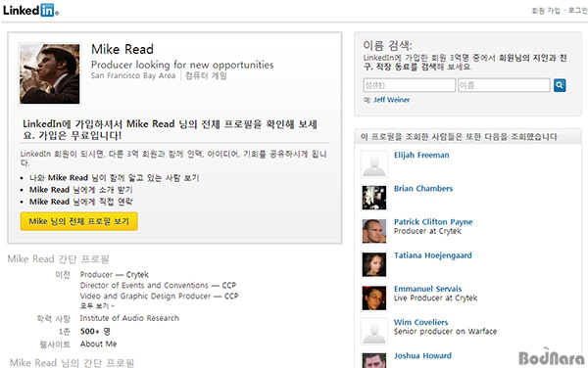The image size is (588, 368).
Task: Click Brian Chambers' profile thumbnail
Action: point(374,198)
